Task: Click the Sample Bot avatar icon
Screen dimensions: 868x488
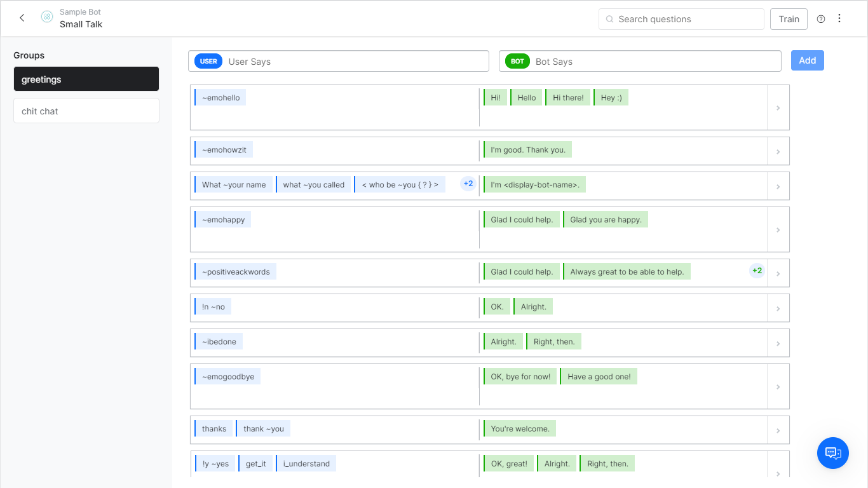Action: click(47, 17)
